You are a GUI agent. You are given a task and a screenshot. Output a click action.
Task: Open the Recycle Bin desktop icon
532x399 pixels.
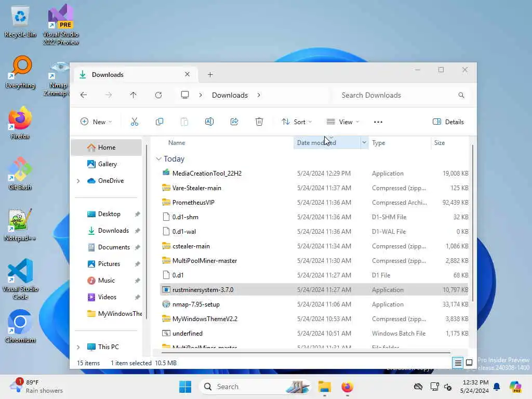tap(20, 22)
